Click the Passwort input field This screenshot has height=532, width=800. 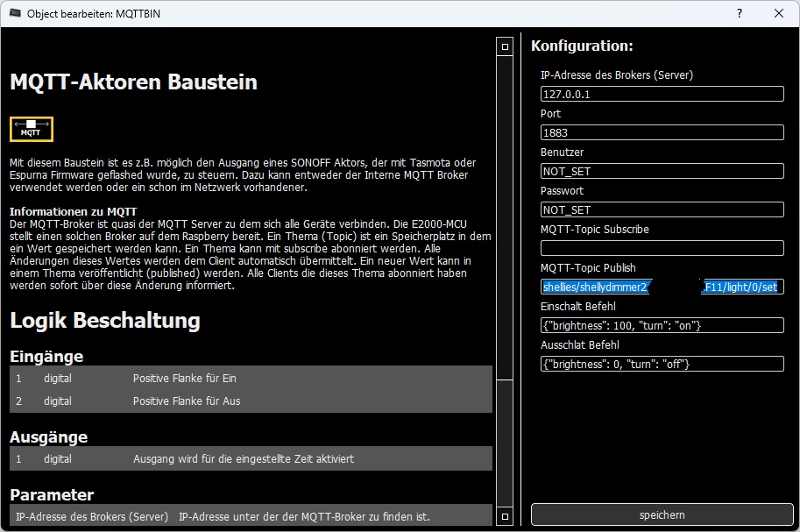click(x=662, y=209)
